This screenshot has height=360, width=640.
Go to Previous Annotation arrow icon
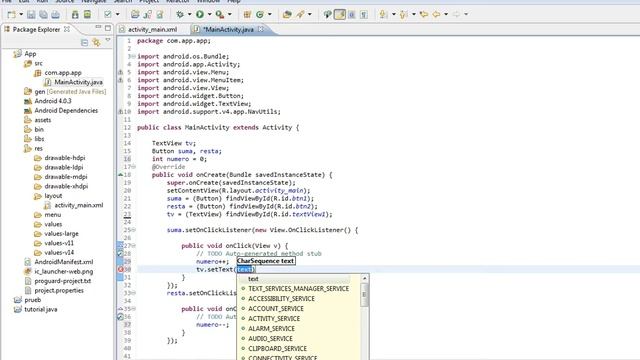pyautogui.click(x=404, y=15)
